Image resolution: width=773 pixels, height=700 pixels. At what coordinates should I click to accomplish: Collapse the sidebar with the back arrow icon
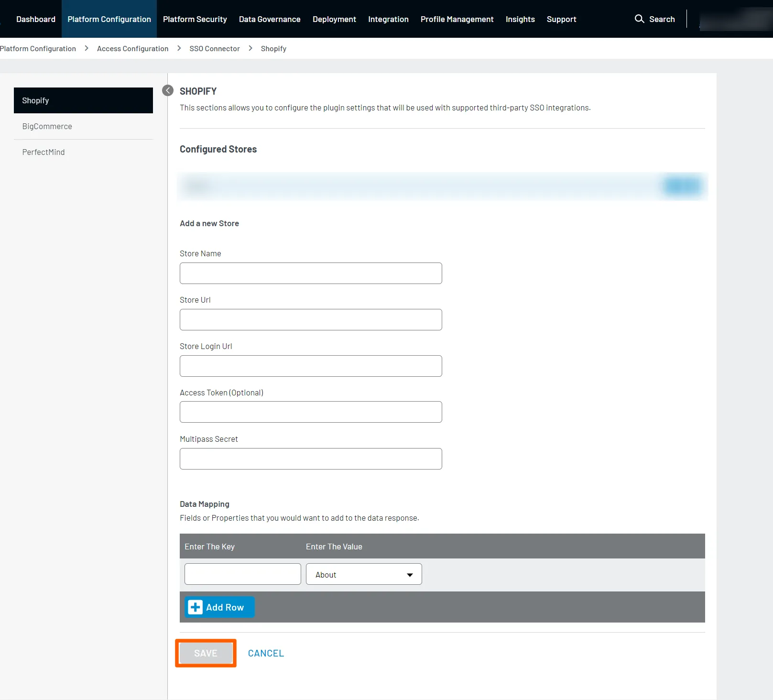click(168, 90)
